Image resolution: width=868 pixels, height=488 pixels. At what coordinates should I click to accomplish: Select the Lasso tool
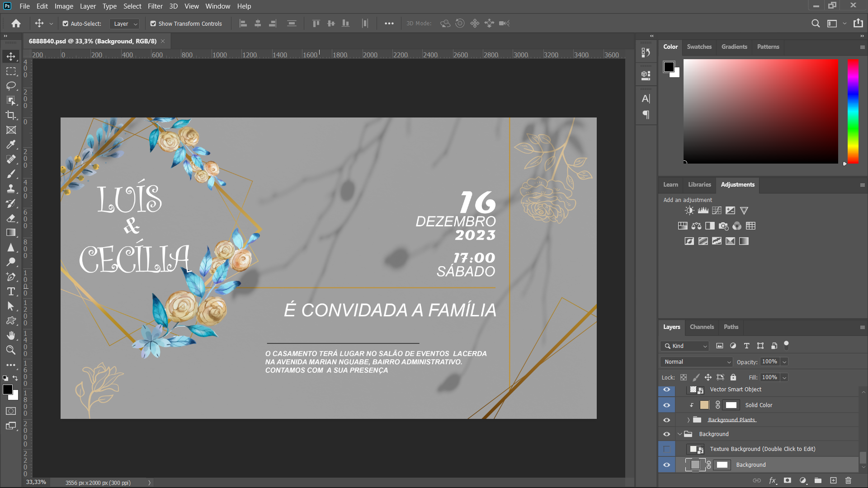tap(11, 86)
